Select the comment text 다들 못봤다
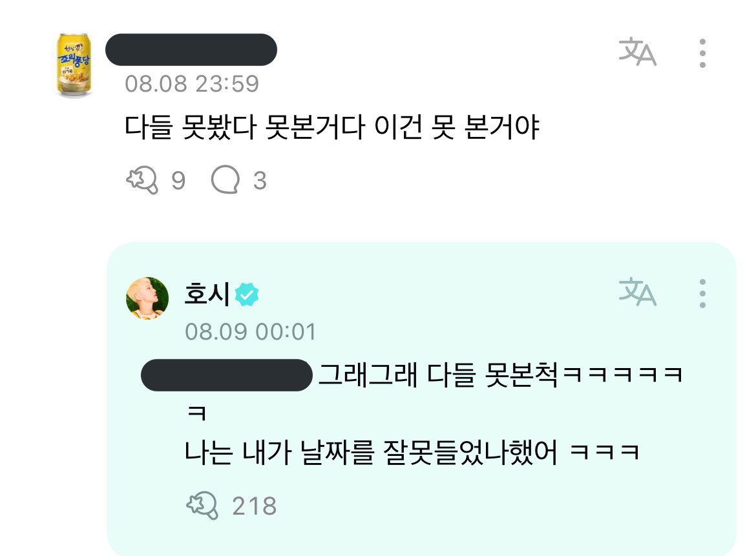This screenshot has height=556, width=756. [190, 127]
